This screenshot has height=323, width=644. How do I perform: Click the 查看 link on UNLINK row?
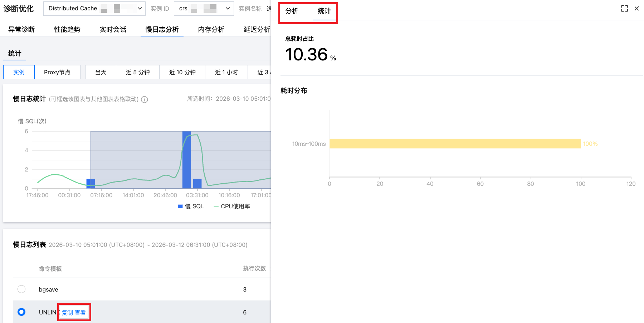point(80,313)
